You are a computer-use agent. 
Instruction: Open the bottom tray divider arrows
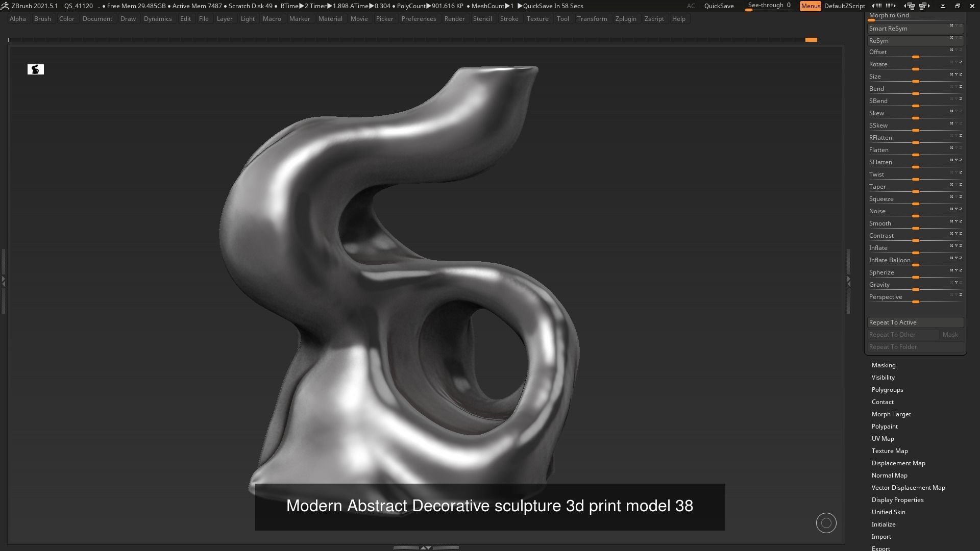click(x=426, y=547)
